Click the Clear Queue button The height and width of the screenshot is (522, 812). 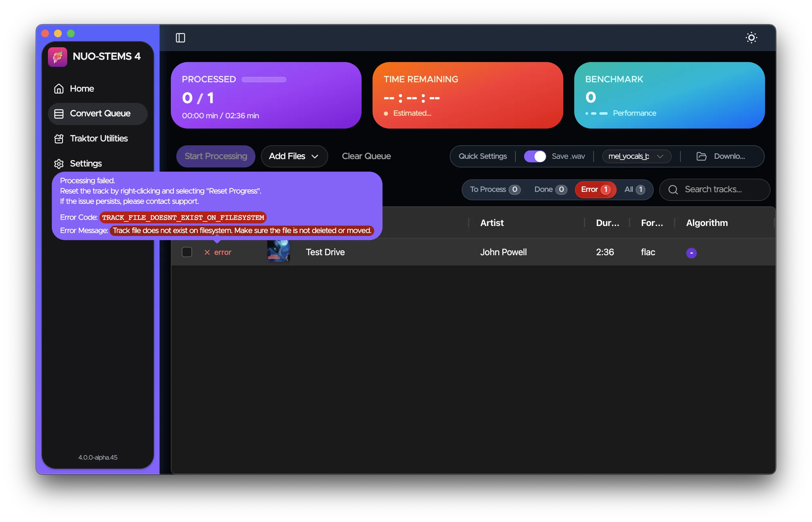click(366, 156)
